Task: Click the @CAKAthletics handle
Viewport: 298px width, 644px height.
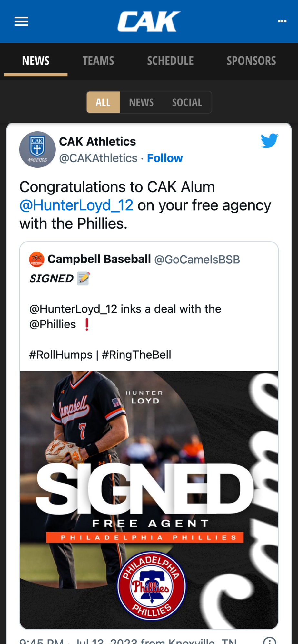Action: tap(98, 158)
